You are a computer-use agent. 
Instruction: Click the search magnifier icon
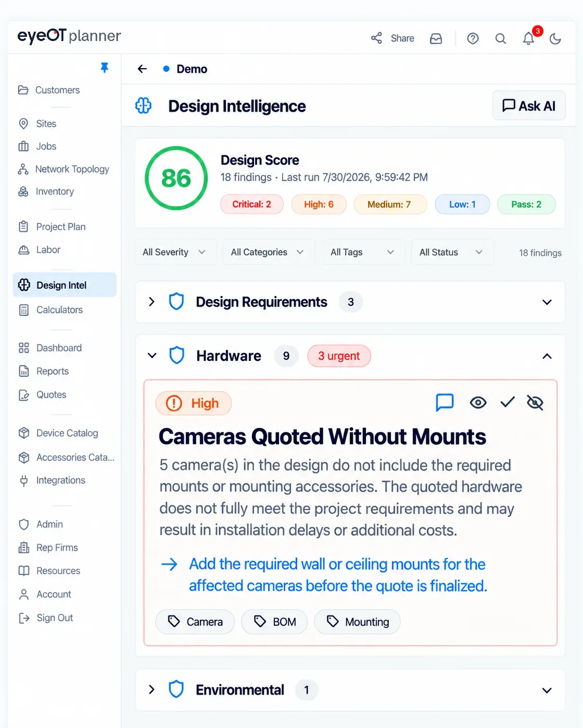pyautogui.click(x=500, y=38)
